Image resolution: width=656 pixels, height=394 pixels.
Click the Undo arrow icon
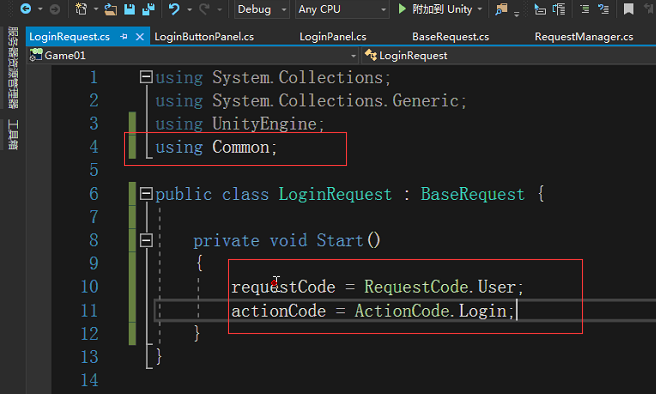(174, 9)
